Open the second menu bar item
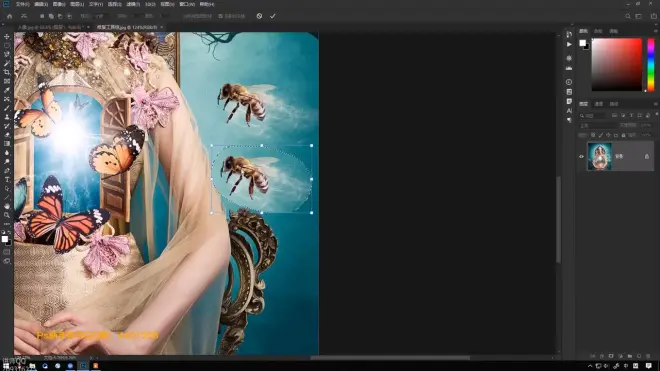This screenshot has width=660, height=371. 41,4
